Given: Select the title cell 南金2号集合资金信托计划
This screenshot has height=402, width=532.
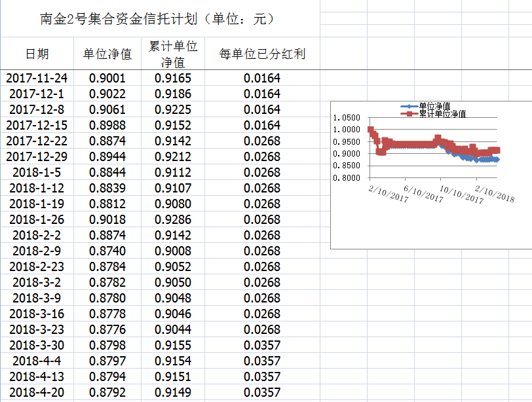Looking at the screenshot, I should [157, 19].
